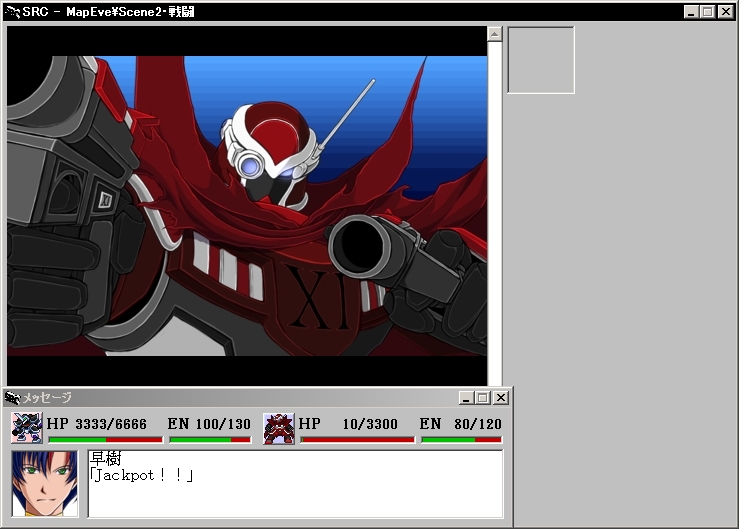Image resolution: width=739 pixels, height=529 pixels.
Task: Click the player HP value 3333/6666
Action: pyautogui.click(x=111, y=424)
